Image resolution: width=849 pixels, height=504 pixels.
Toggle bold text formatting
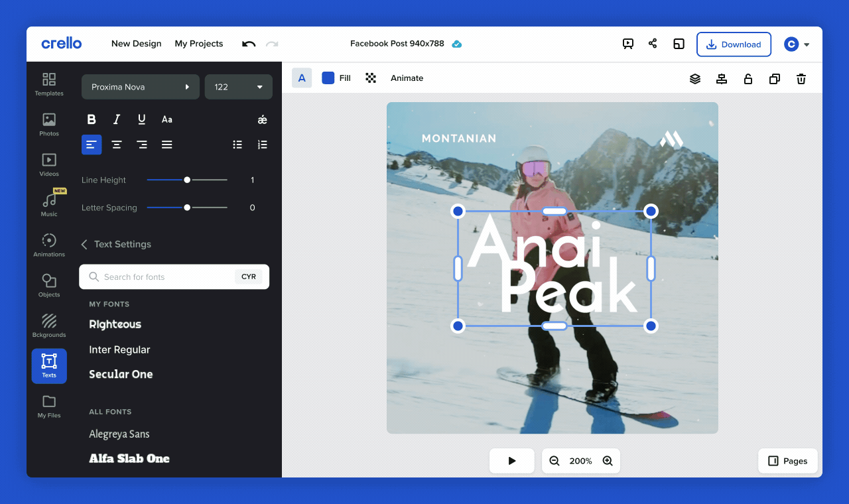click(x=92, y=119)
